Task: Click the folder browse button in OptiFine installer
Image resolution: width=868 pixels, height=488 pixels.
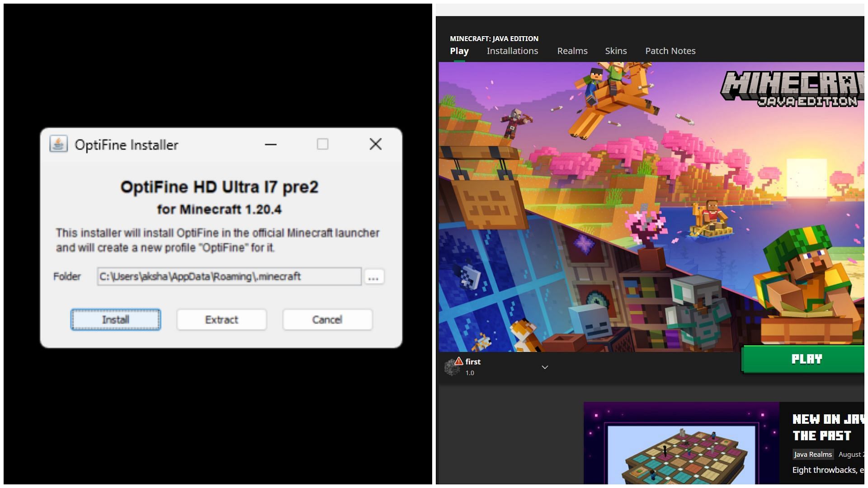Action: pyautogui.click(x=374, y=277)
